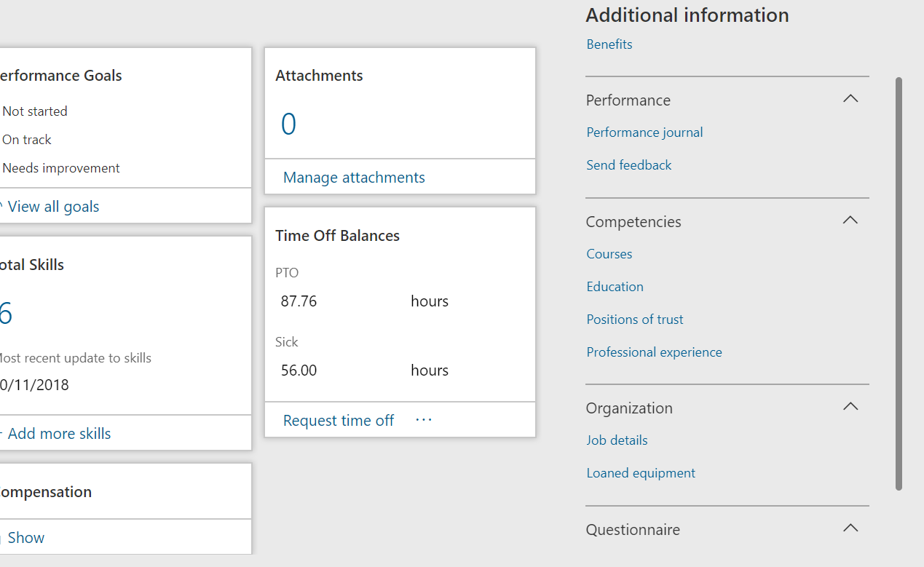The height and width of the screenshot is (567, 924).
Task: Collapse the Competencies section
Action: pos(850,220)
